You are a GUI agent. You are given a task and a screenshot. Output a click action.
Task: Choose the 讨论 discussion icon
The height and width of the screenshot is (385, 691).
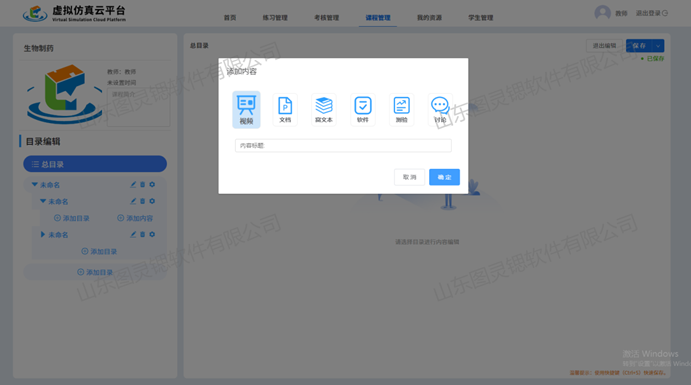pos(440,110)
